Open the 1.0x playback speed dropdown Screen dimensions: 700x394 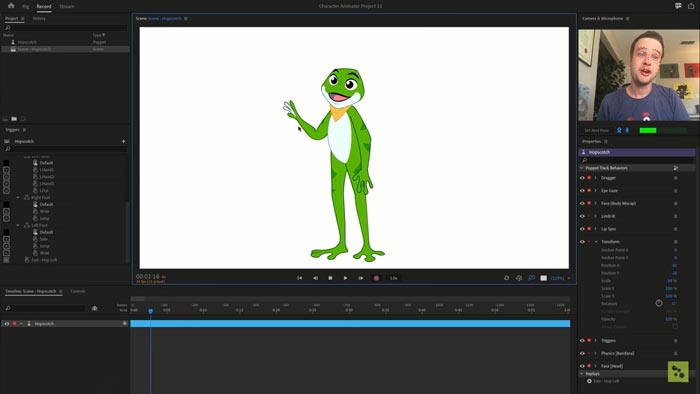pyautogui.click(x=393, y=278)
